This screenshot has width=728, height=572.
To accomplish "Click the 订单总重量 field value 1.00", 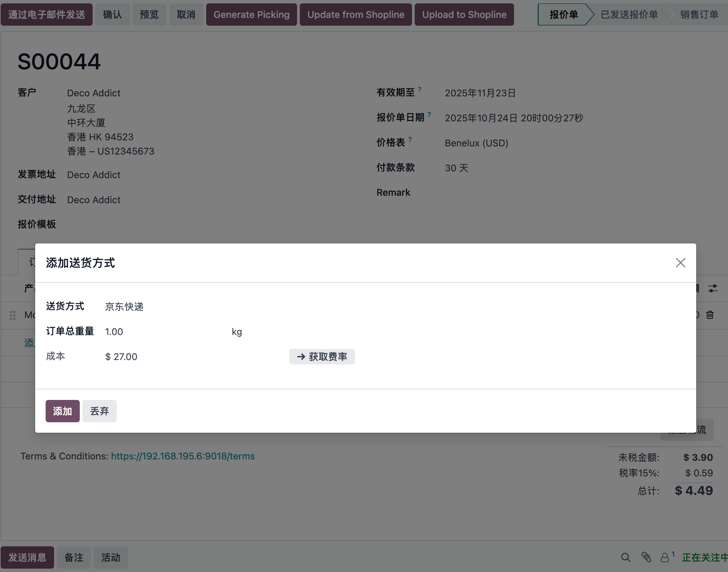I will point(114,332).
